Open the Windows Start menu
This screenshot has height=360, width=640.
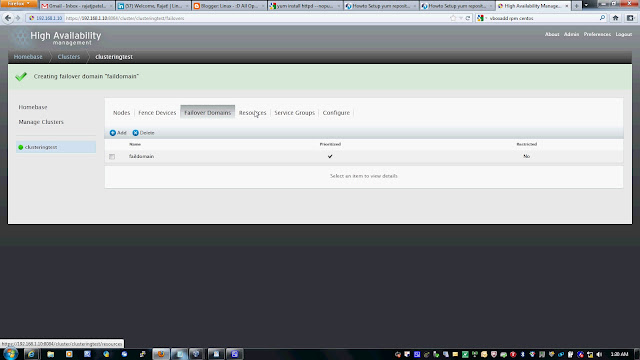point(11,354)
